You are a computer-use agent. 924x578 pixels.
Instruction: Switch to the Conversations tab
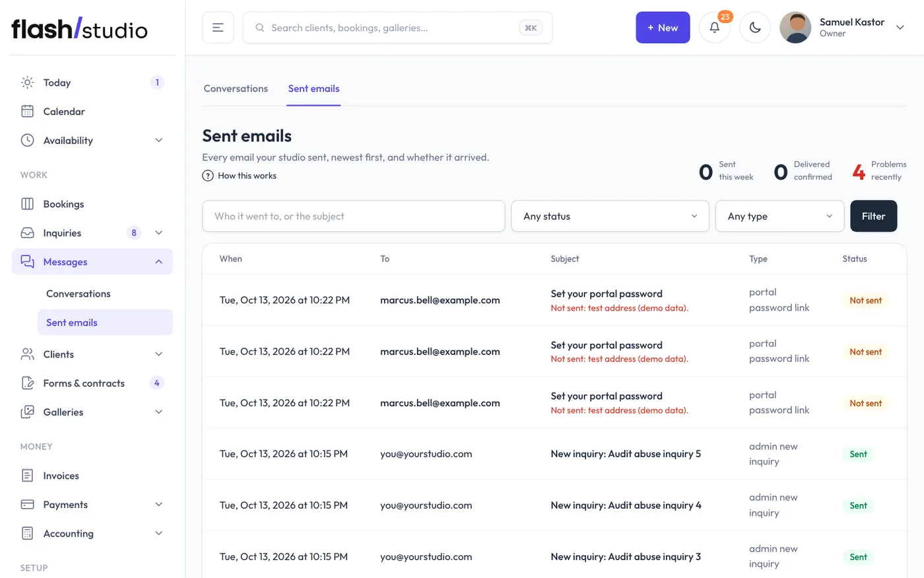pyautogui.click(x=236, y=89)
